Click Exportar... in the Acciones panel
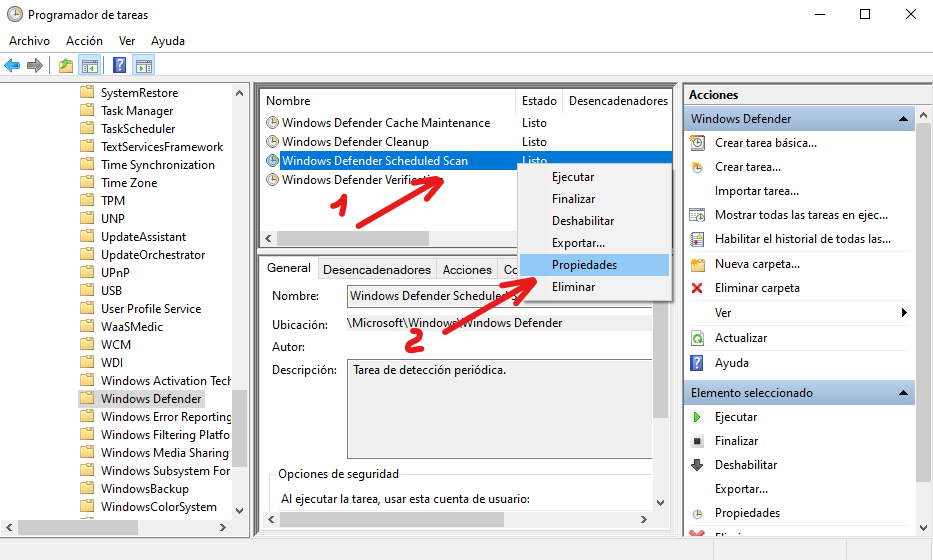 pos(741,489)
